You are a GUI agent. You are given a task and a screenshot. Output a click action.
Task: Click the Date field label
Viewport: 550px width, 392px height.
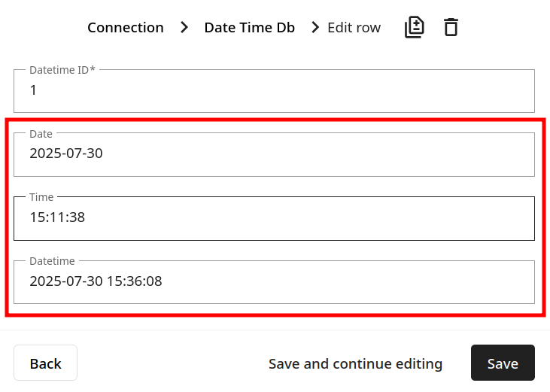pyautogui.click(x=41, y=134)
